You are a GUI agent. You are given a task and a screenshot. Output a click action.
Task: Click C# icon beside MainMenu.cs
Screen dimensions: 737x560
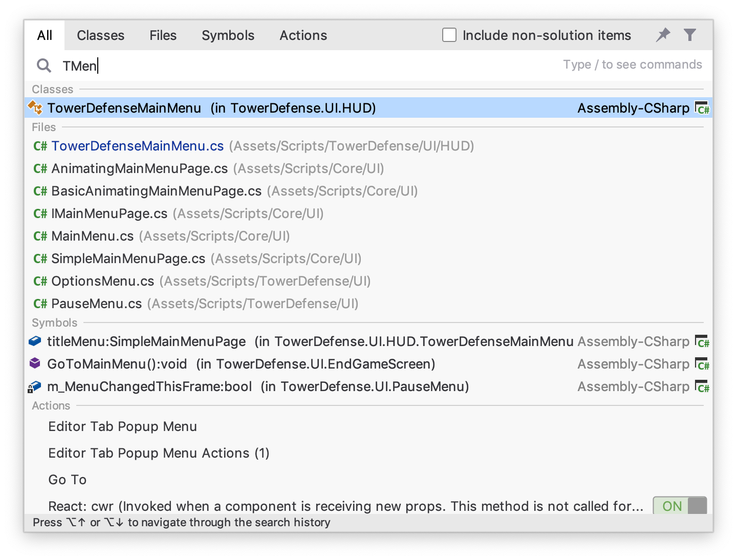click(x=40, y=236)
